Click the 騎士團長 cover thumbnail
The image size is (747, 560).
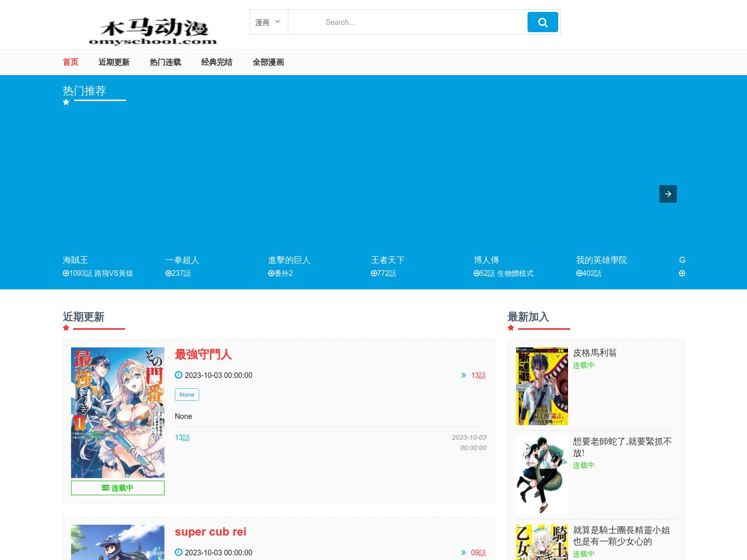point(542,542)
